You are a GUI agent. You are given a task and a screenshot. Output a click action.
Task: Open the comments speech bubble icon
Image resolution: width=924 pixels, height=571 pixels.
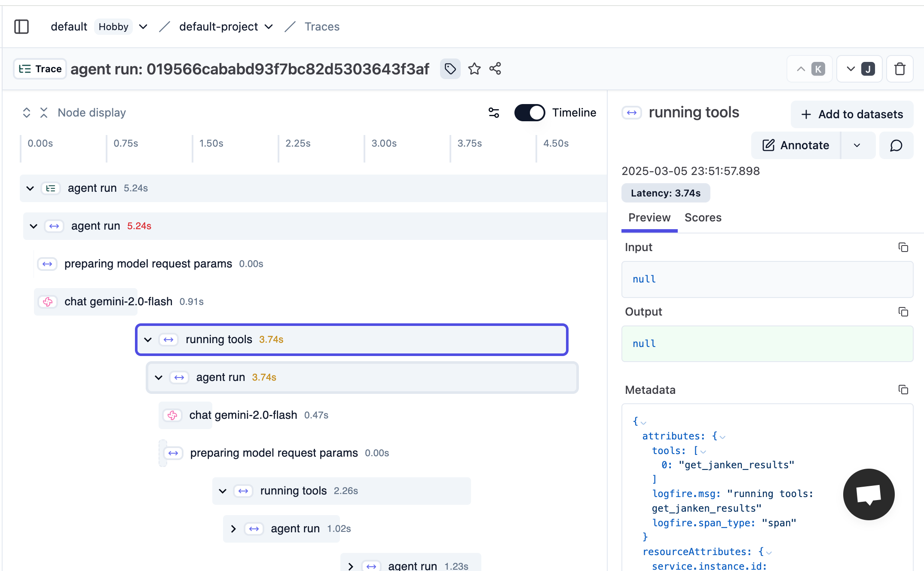(896, 145)
